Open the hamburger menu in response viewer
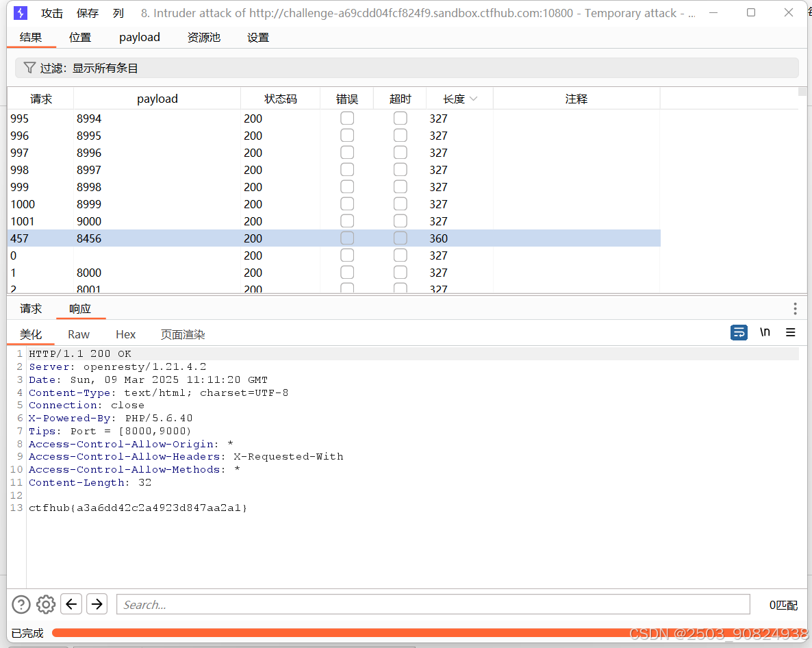812x648 pixels. (x=791, y=332)
